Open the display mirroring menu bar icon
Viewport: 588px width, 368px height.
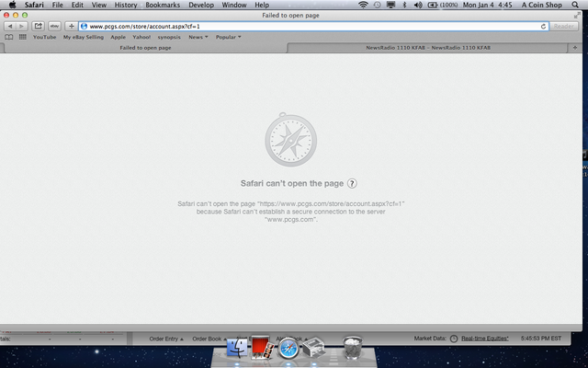coord(390,5)
